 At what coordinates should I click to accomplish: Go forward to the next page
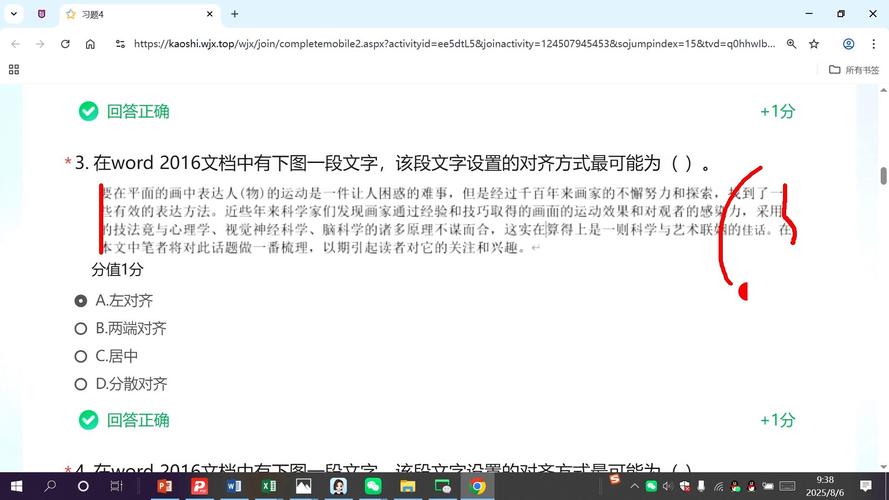point(40,44)
